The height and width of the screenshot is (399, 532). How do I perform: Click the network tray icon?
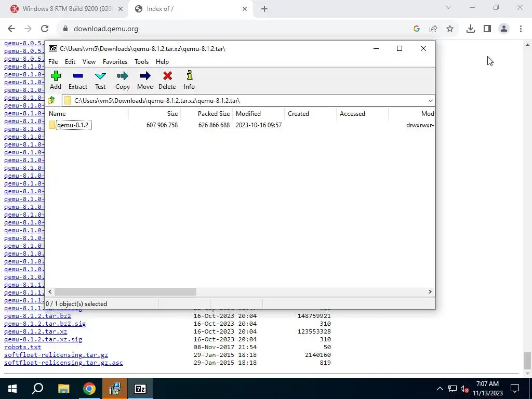tap(453, 389)
